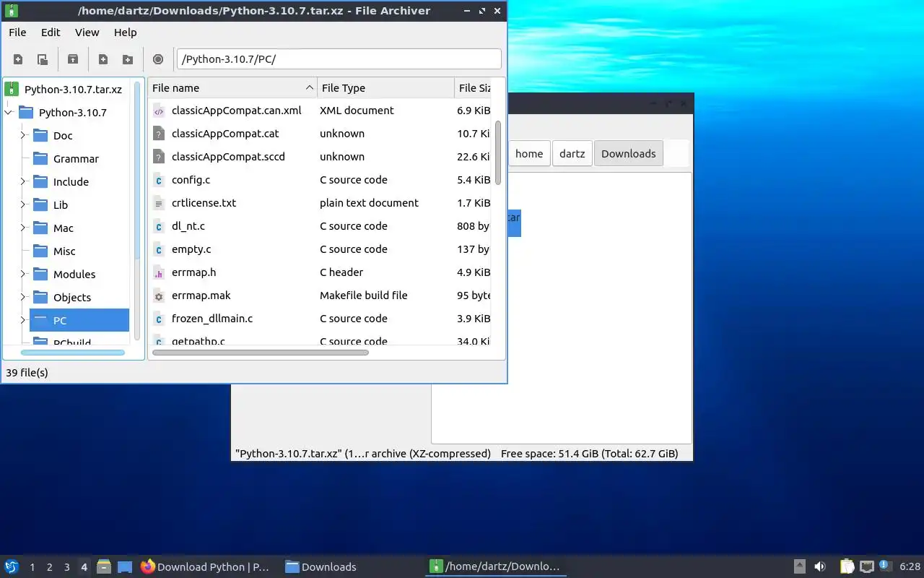Click the Downloads breadcrumb in file manager
Viewport: 924px width, 578px height.
629,153
